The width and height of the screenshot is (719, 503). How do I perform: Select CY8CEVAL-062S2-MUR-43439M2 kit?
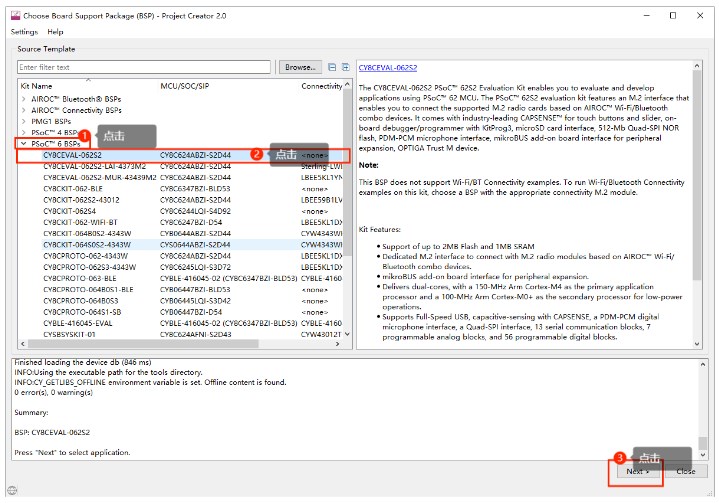pyautogui.click(x=100, y=177)
